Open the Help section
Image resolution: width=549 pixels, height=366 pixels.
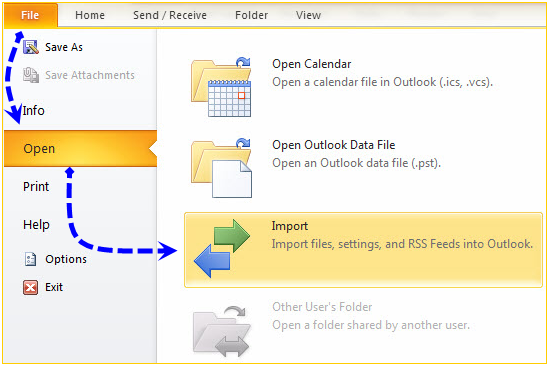point(36,225)
